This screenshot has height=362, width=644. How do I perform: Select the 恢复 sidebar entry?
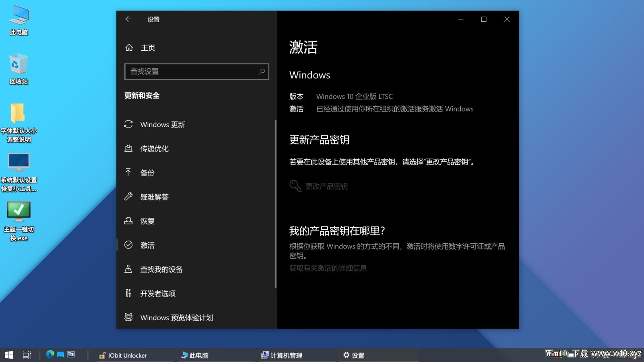[x=196, y=221]
